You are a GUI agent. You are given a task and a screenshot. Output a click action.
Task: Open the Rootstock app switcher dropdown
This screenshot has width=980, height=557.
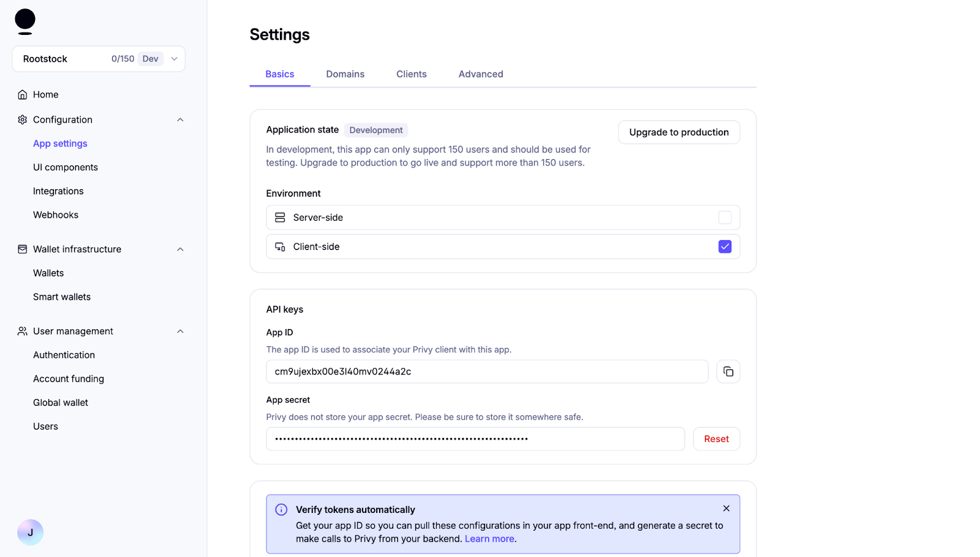click(x=175, y=58)
